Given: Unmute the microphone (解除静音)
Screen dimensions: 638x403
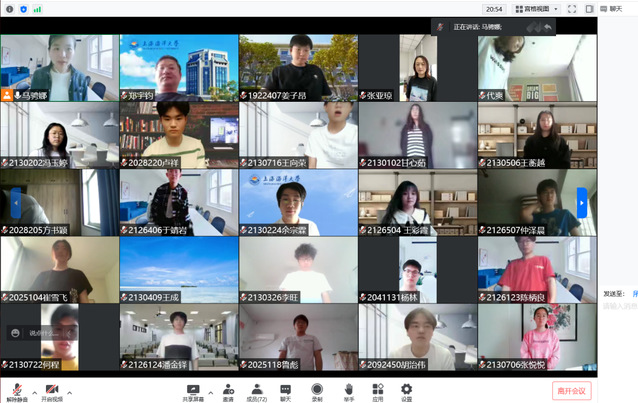Looking at the screenshot, I should coord(16,390).
